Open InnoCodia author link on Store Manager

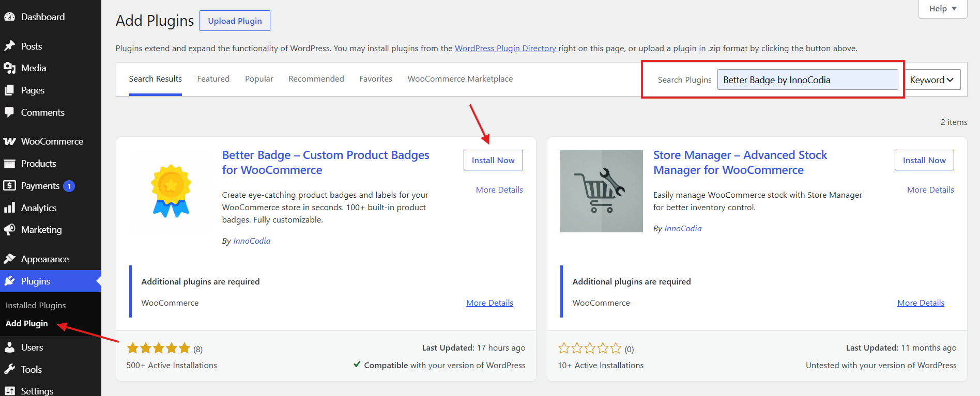tap(683, 229)
